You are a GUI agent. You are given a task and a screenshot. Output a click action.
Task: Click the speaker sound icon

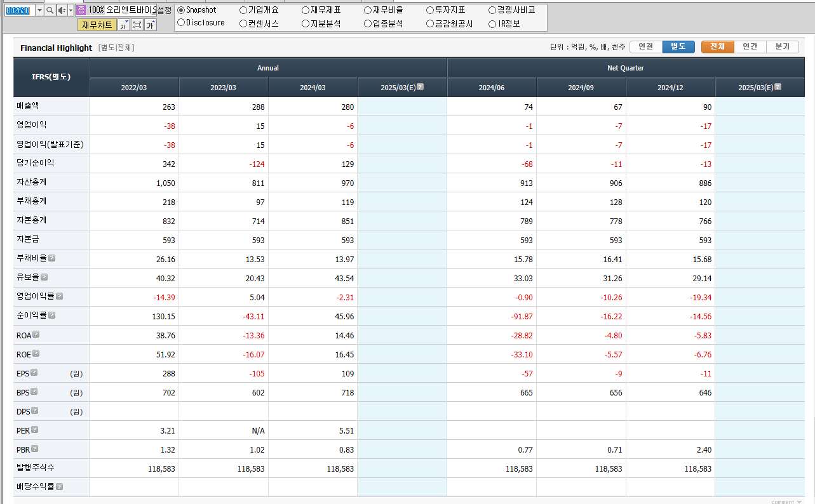pos(62,10)
